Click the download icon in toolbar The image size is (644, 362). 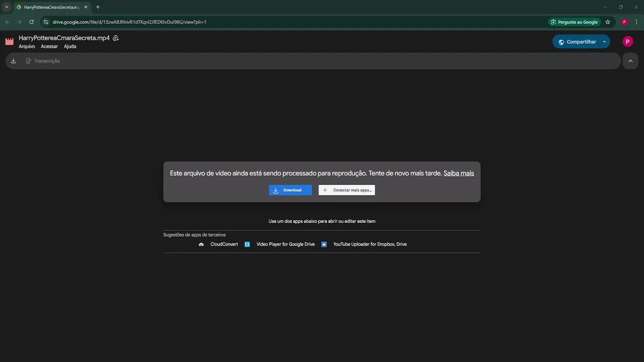pyautogui.click(x=14, y=61)
